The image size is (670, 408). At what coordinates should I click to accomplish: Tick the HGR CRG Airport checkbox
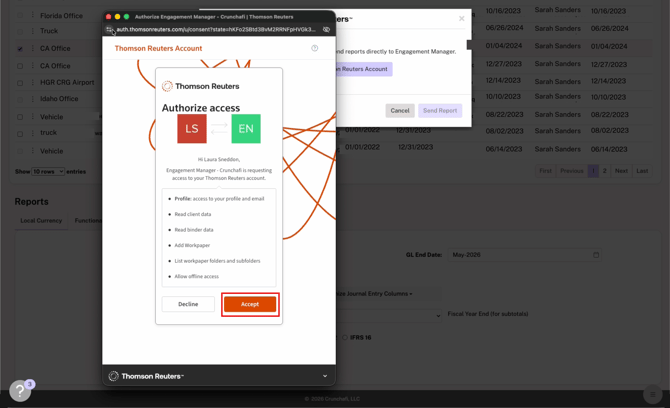click(20, 83)
